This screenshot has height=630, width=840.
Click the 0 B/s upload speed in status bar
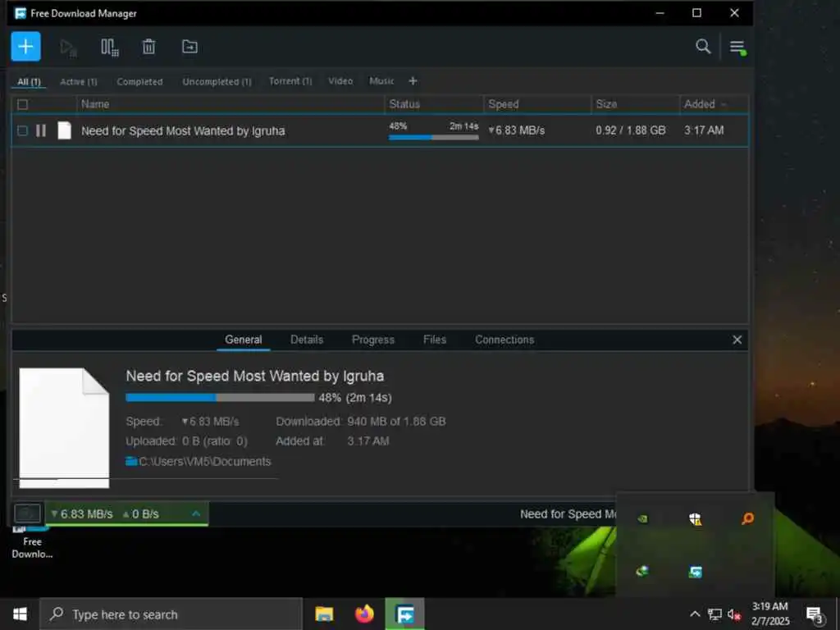coord(141,514)
